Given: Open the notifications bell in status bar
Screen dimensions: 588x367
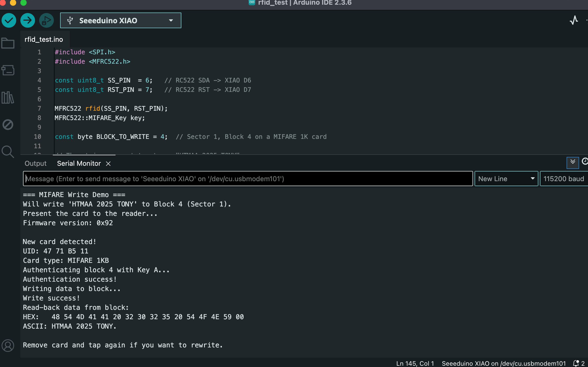Looking at the screenshot, I should (x=576, y=363).
